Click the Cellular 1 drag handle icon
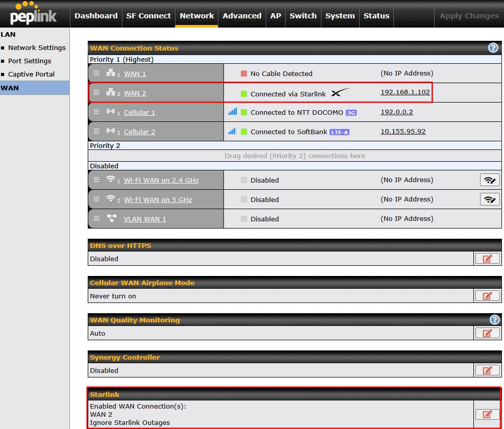The height and width of the screenshot is (429, 504). (96, 112)
